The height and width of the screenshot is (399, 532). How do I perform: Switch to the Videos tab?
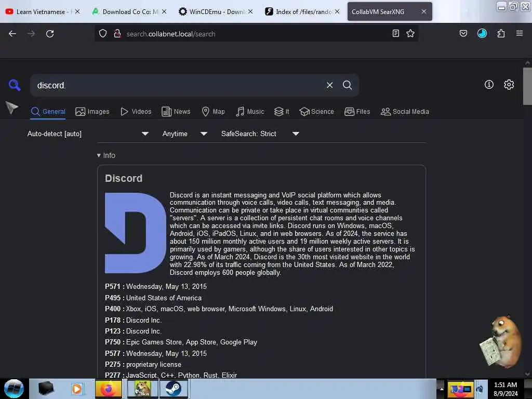click(136, 111)
